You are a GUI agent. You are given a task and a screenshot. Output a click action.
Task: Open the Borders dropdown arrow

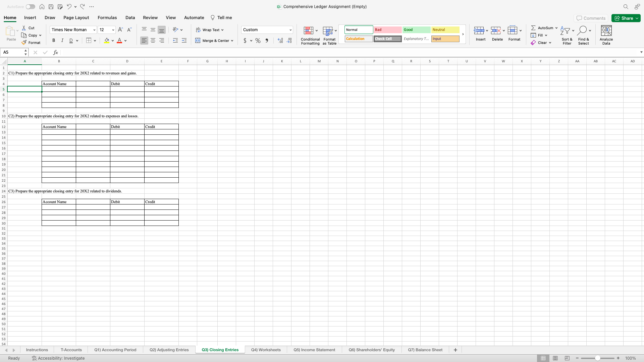pyautogui.click(x=95, y=41)
